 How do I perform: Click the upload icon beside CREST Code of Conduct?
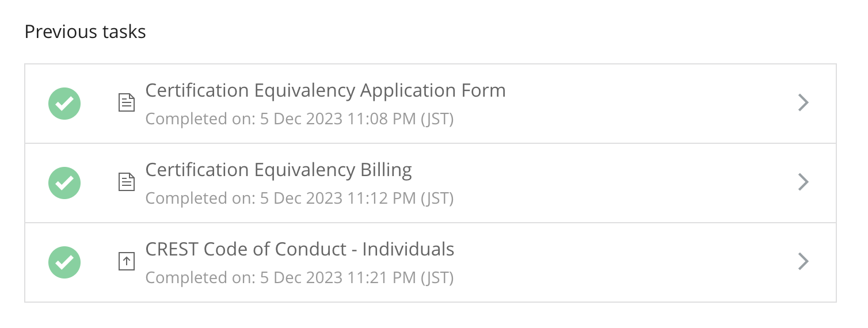coord(127,262)
